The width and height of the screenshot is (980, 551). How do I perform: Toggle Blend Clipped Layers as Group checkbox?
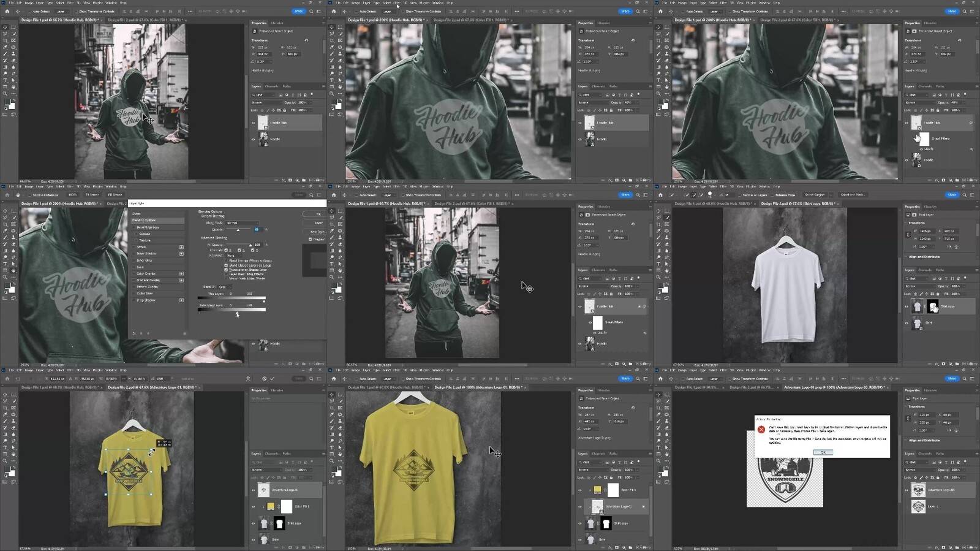tap(226, 265)
